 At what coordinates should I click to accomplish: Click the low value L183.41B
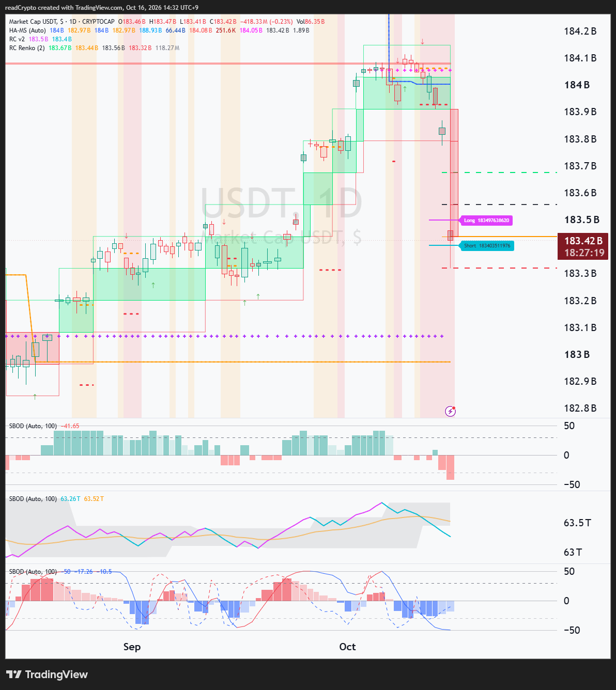193,22
